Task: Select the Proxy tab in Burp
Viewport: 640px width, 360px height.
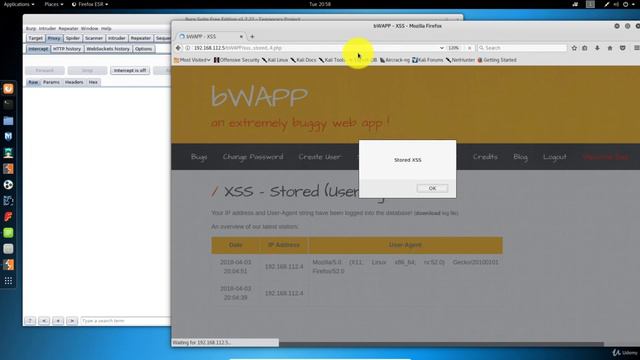Action: 54,38
